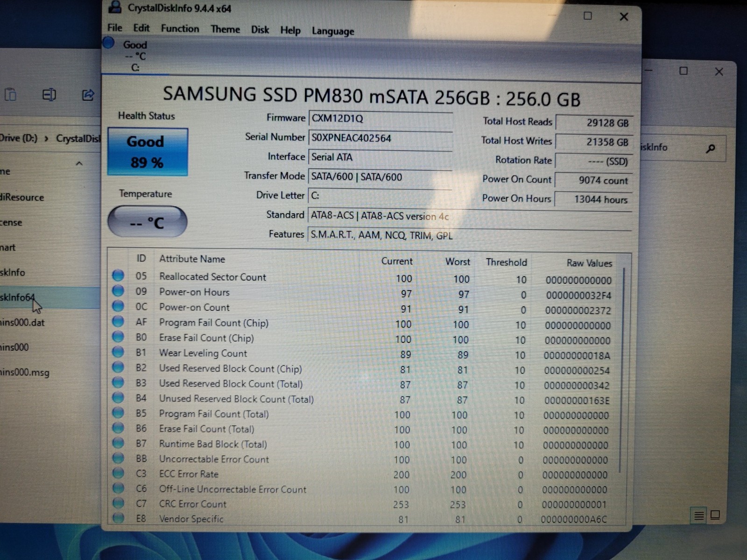Click the CrystalDiskInfo title bar app icon
Screen dimensions: 747x560
coord(115,7)
